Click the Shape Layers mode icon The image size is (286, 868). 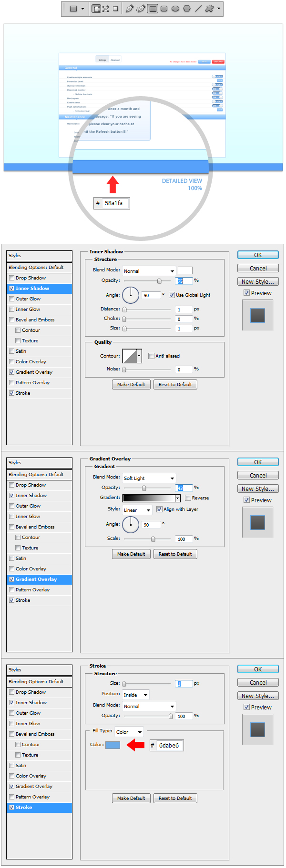point(96,9)
